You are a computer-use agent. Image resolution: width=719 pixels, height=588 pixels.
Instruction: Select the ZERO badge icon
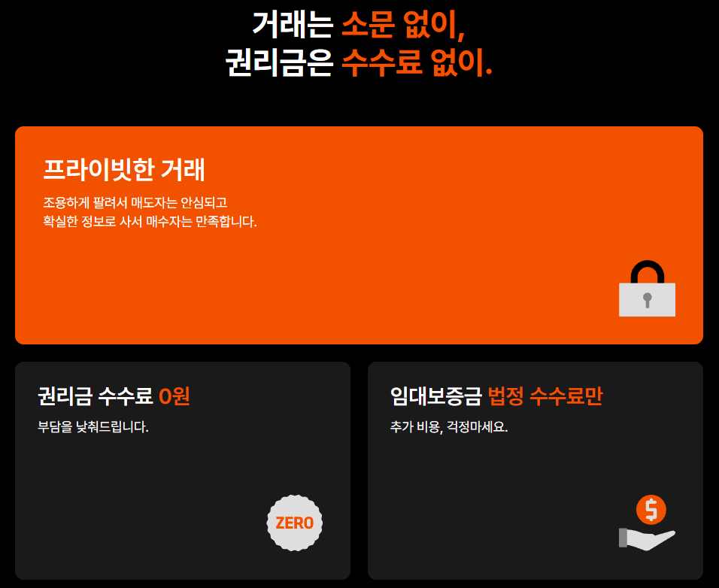pyautogui.click(x=294, y=522)
